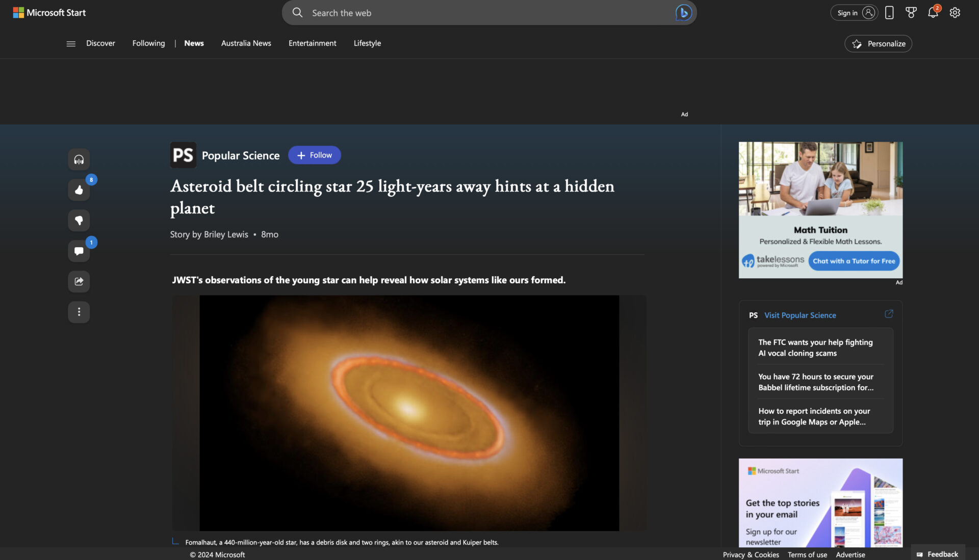Like the article with thumbs up
The image size is (979, 560).
(79, 190)
